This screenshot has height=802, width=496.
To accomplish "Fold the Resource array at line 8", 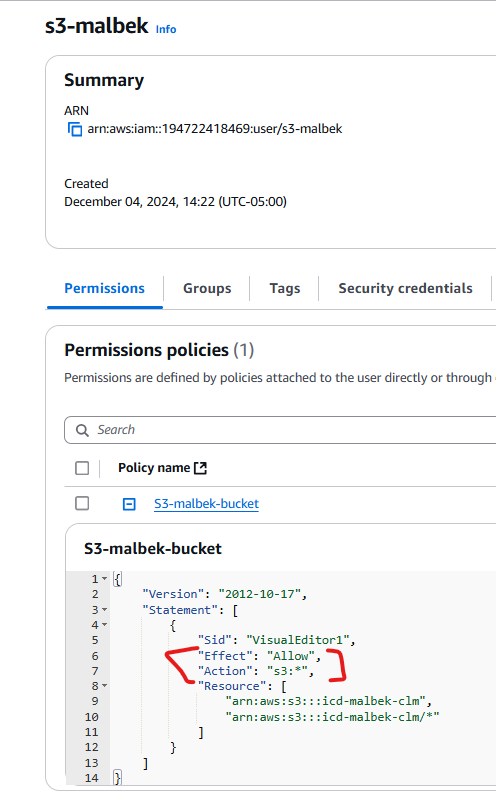I will coord(104,686).
